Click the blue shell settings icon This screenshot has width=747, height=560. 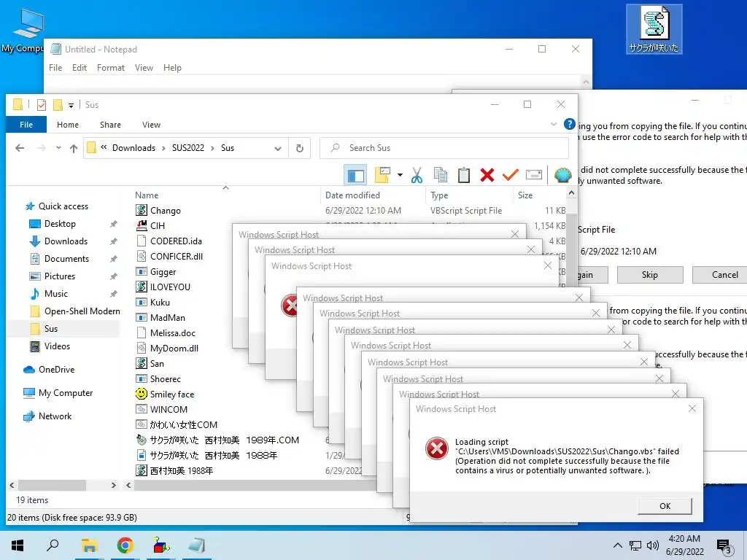(x=562, y=175)
